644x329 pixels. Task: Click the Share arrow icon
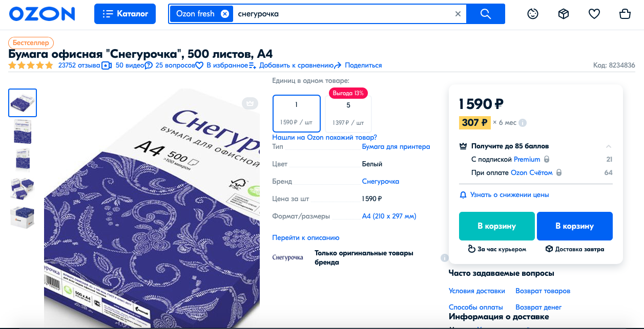pyautogui.click(x=338, y=65)
